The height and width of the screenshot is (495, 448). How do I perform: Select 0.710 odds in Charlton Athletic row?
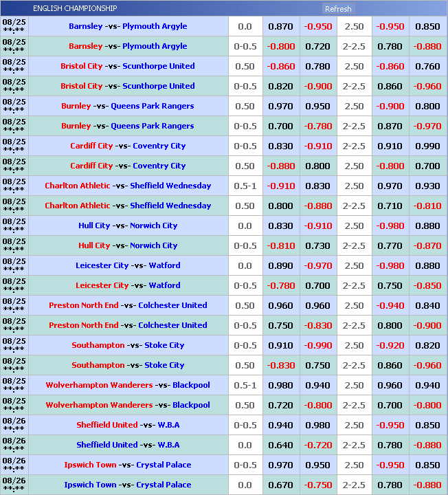(390, 206)
